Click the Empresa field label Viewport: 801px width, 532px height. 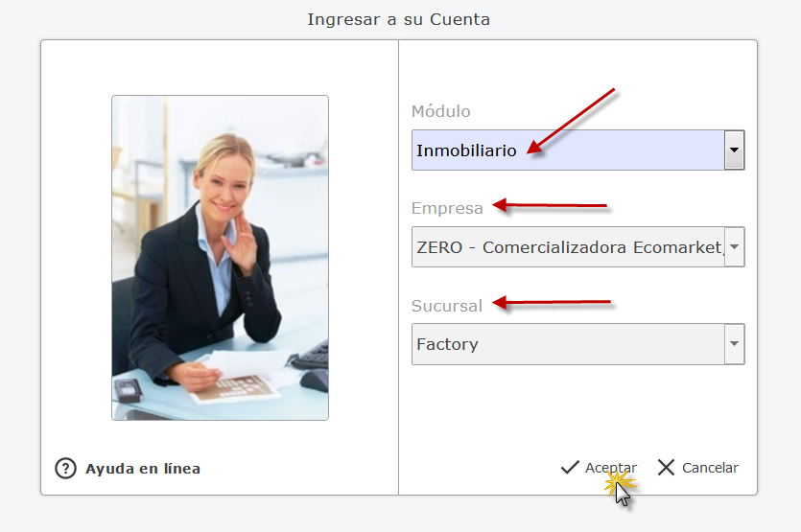(x=447, y=208)
